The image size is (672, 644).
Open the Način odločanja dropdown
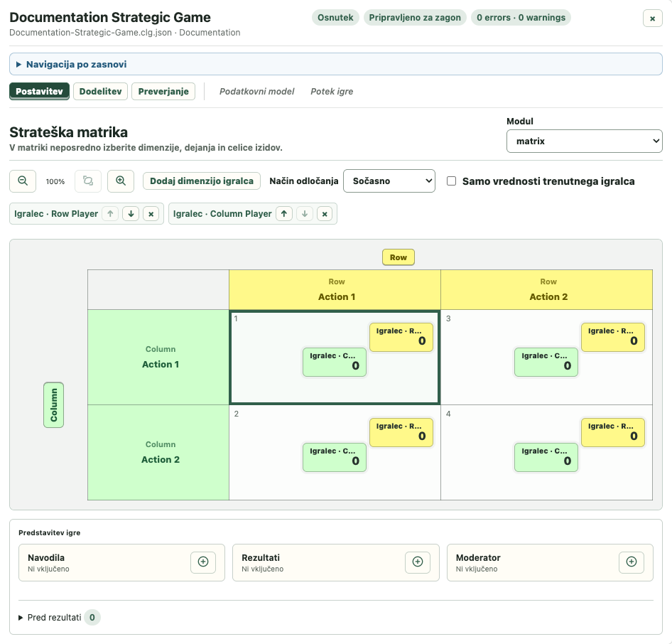389,181
